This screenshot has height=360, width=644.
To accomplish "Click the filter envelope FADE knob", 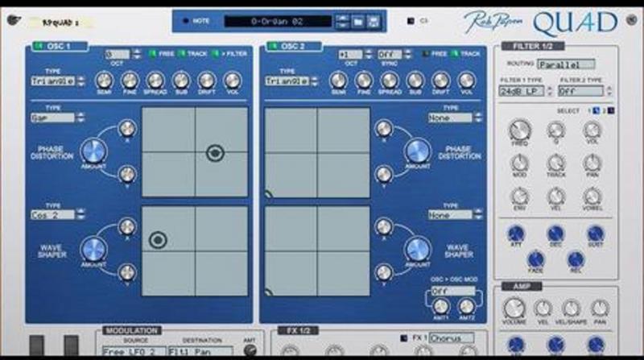I will (x=535, y=259).
